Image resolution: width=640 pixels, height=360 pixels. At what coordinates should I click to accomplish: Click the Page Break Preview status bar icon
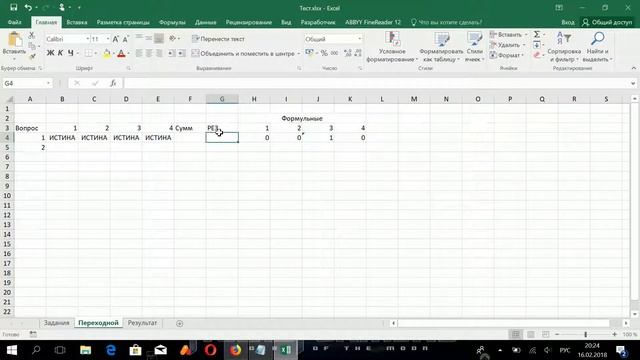[545, 334]
